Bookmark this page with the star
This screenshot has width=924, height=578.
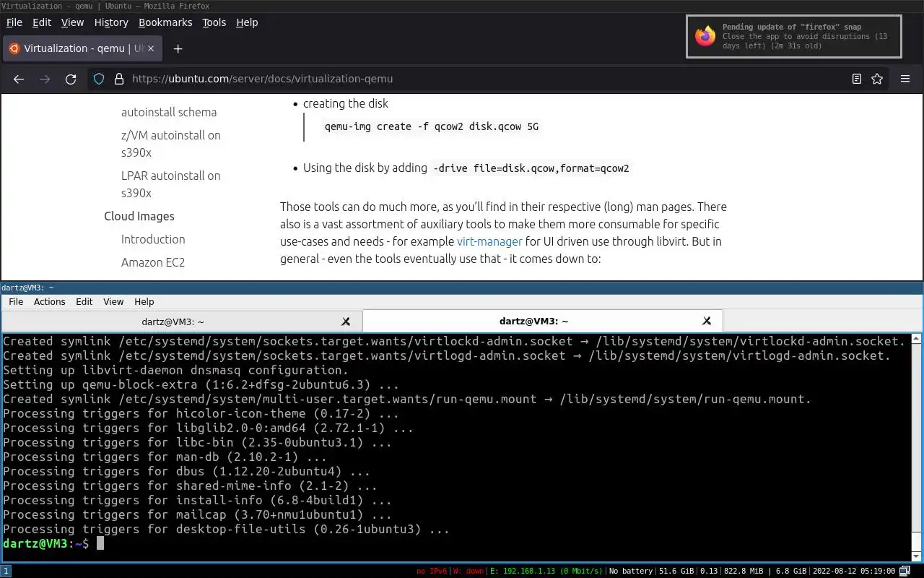(x=877, y=79)
